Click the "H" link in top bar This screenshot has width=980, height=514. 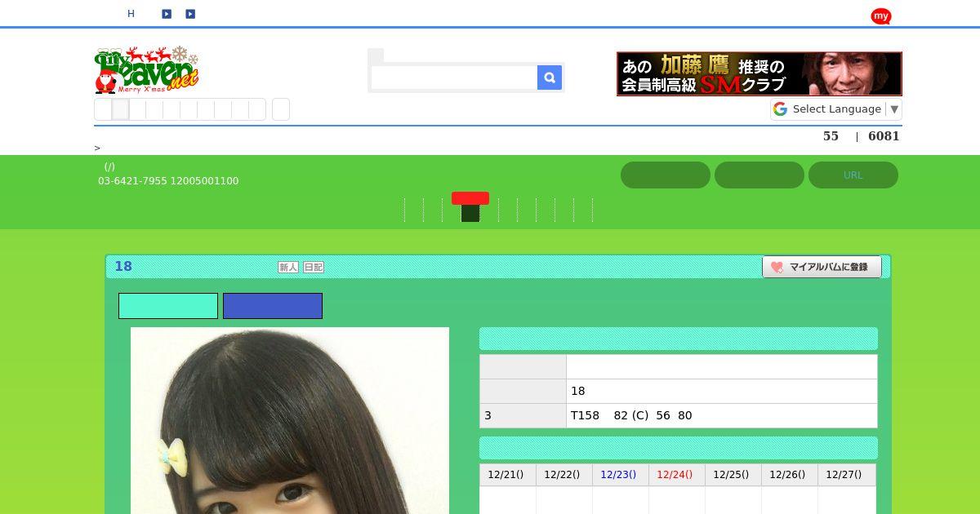131,14
